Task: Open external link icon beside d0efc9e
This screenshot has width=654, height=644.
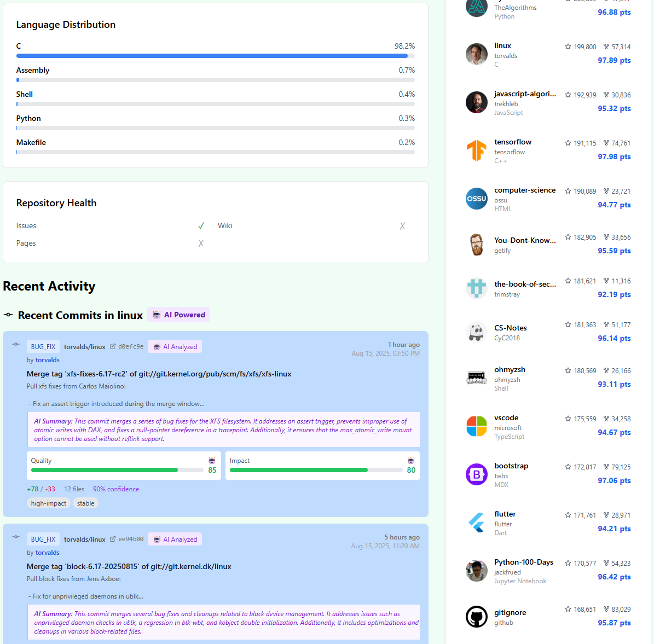Action: click(113, 346)
